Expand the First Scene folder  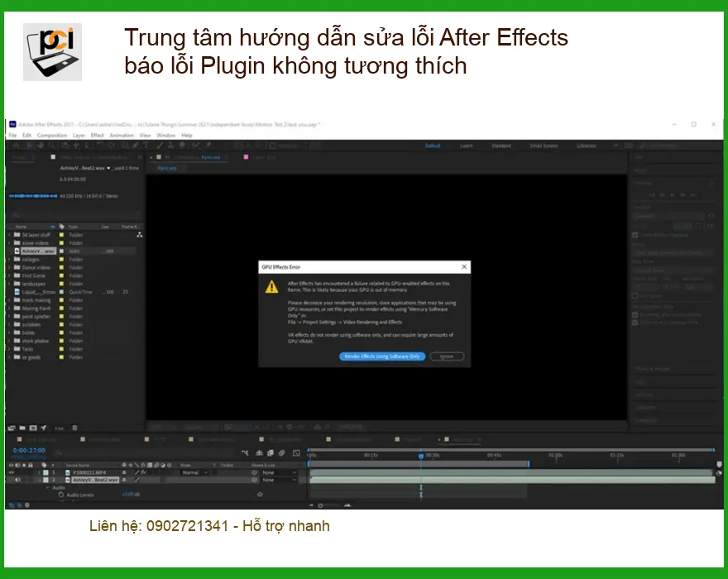(x=9, y=275)
